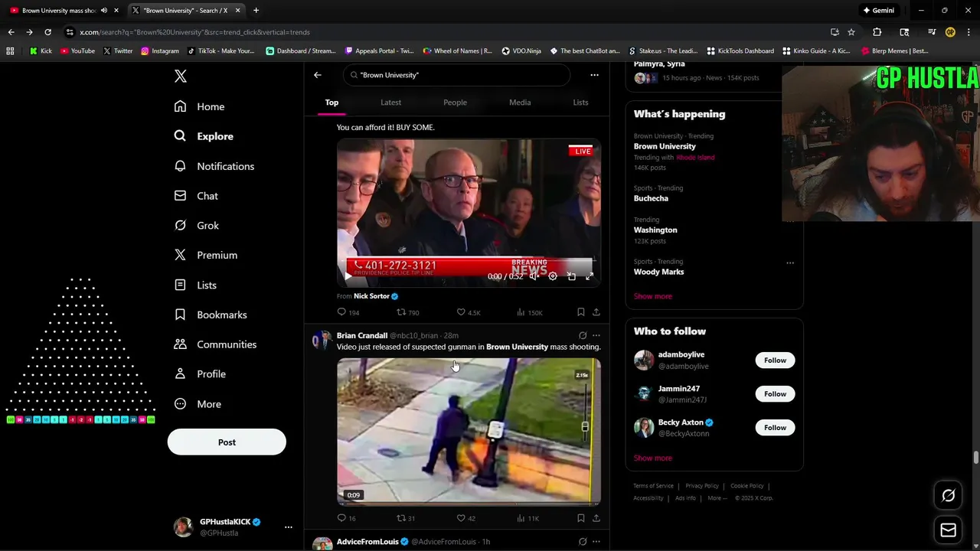
Task: Switch to the Latest tab
Action: 390,103
